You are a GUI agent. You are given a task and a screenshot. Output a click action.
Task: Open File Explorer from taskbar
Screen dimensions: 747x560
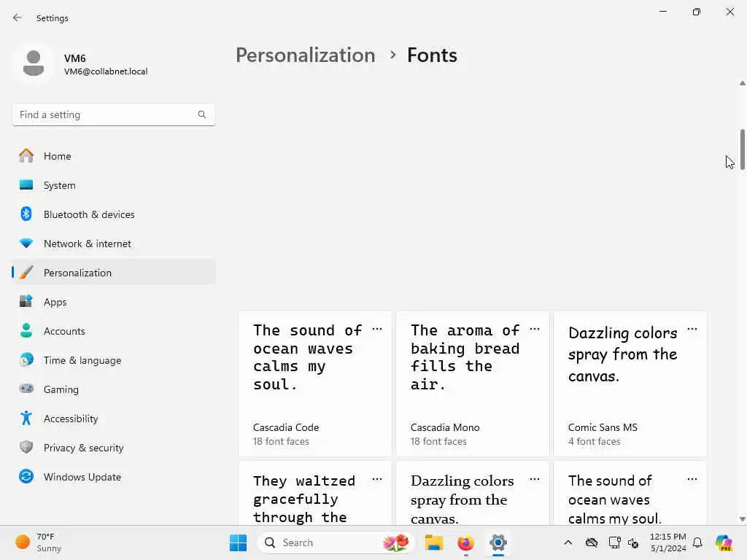coord(434,542)
